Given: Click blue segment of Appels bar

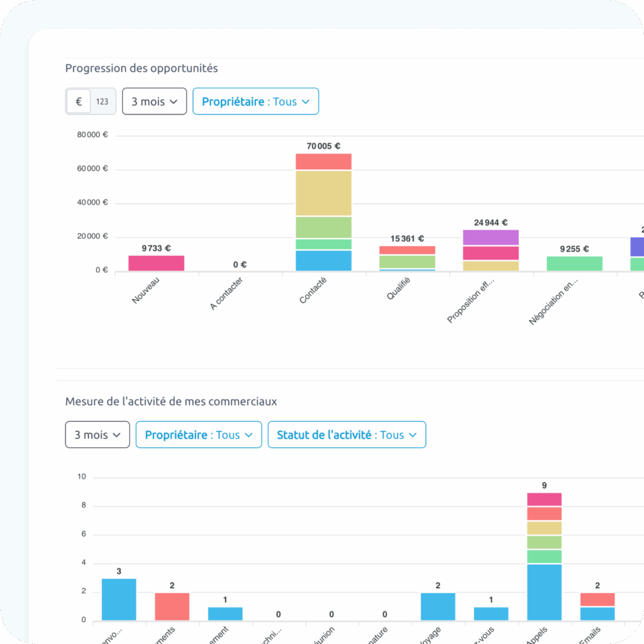Looking at the screenshot, I should click(544, 592).
